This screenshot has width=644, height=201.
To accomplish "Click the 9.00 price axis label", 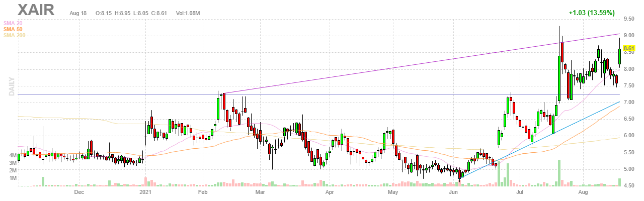I will (629, 36).
